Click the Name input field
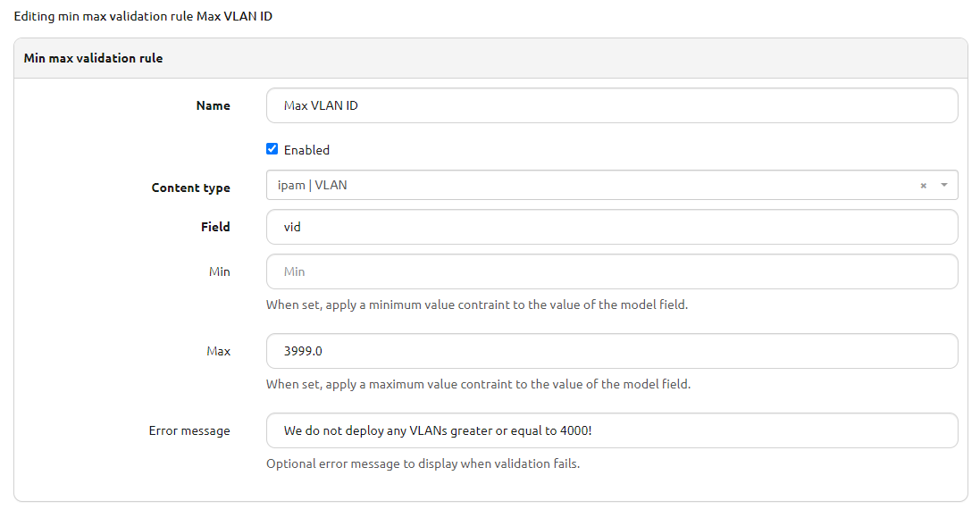This screenshot has width=980, height=509. (x=612, y=105)
